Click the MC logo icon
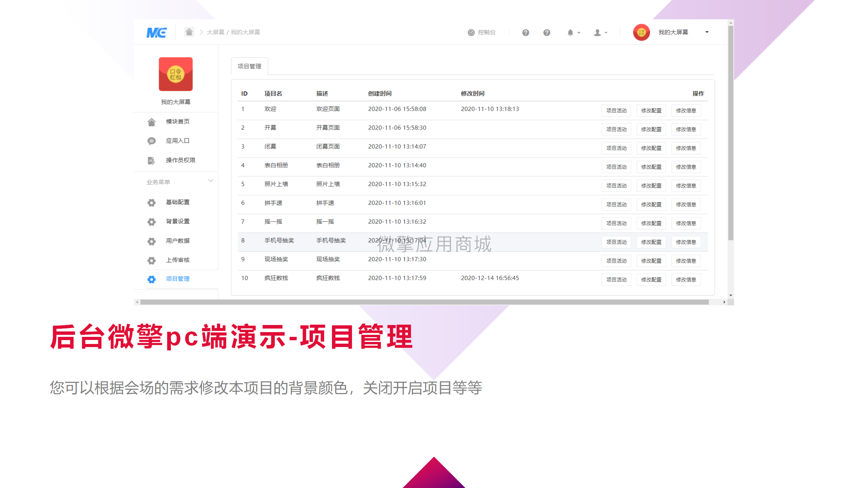 pyautogui.click(x=156, y=33)
